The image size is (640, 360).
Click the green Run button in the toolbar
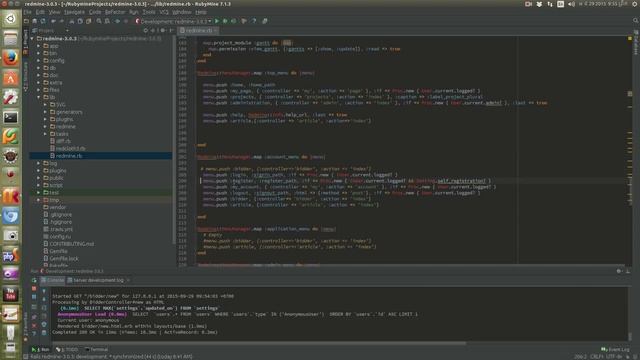pos(217,21)
